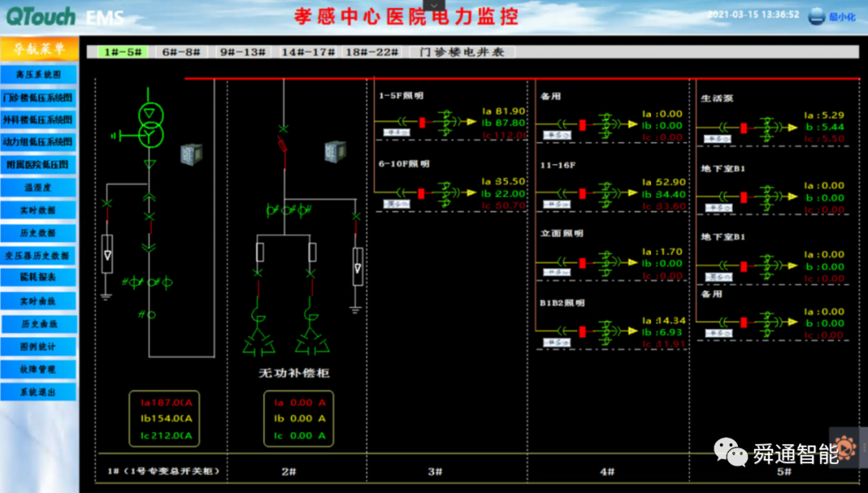Expand the top-center dropdown chevron
Viewport: 868px width, 493px height.
click(434, 6)
